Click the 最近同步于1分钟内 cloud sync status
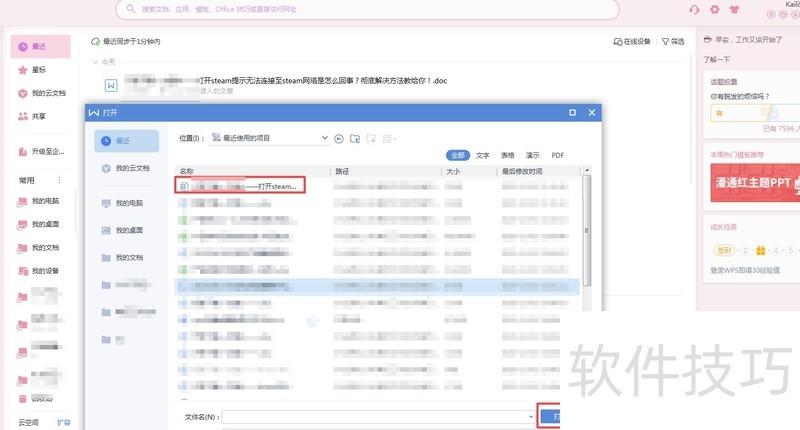The height and width of the screenshot is (430, 800). 126,41
